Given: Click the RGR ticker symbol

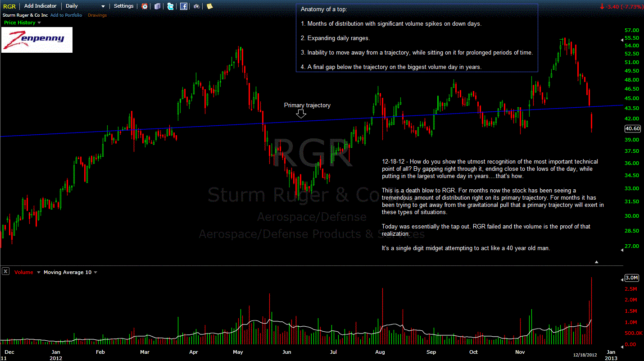Looking at the screenshot, I should 9,6.
